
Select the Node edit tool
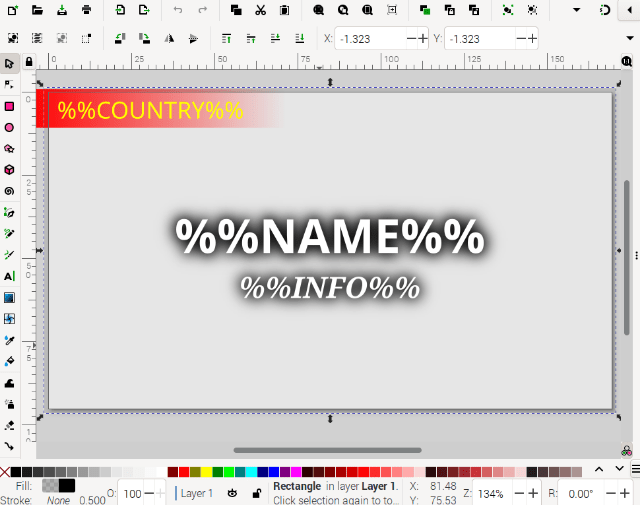tap(9, 85)
